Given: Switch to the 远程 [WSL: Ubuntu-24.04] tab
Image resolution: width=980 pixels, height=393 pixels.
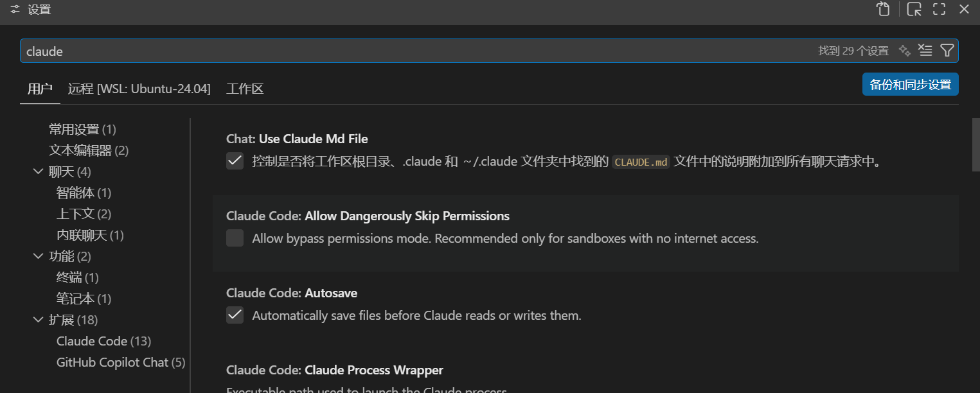Looking at the screenshot, I should (139, 89).
